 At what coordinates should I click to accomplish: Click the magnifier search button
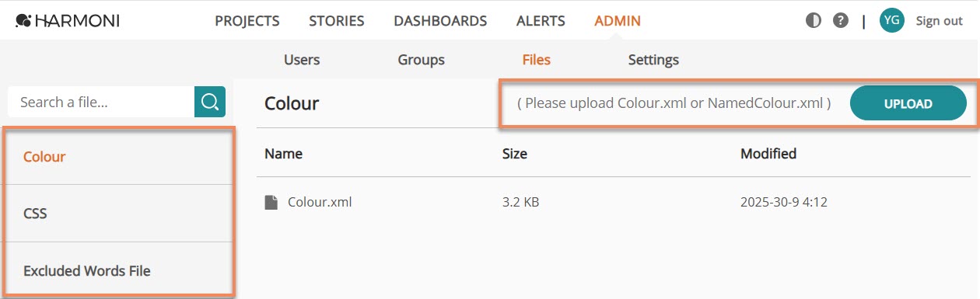pyautogui.click(x=210, y=102)
